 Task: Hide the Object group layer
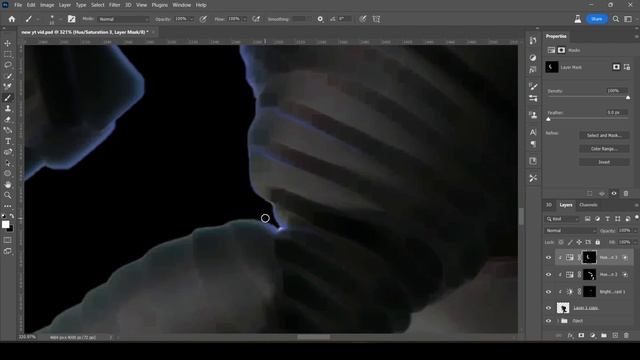pyautogui.click(x=549, y=321)
